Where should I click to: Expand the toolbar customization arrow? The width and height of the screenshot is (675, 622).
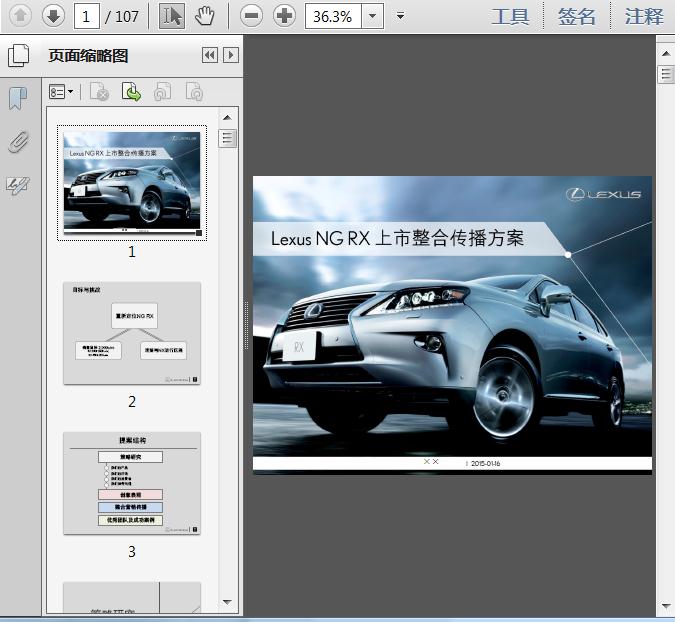401,16
